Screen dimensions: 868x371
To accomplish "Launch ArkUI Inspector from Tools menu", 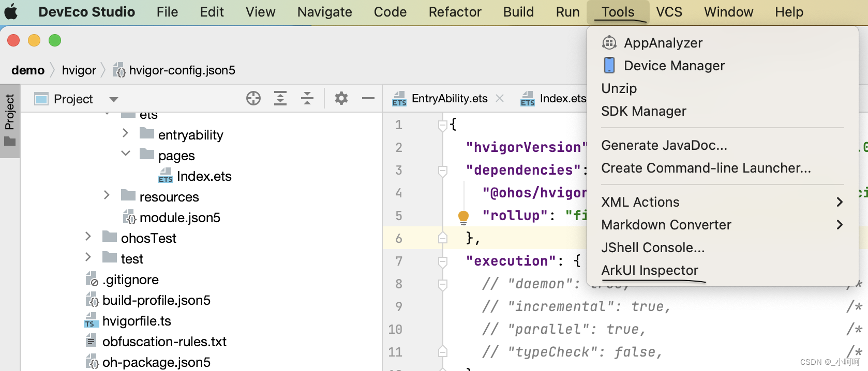I will point(723,270).
